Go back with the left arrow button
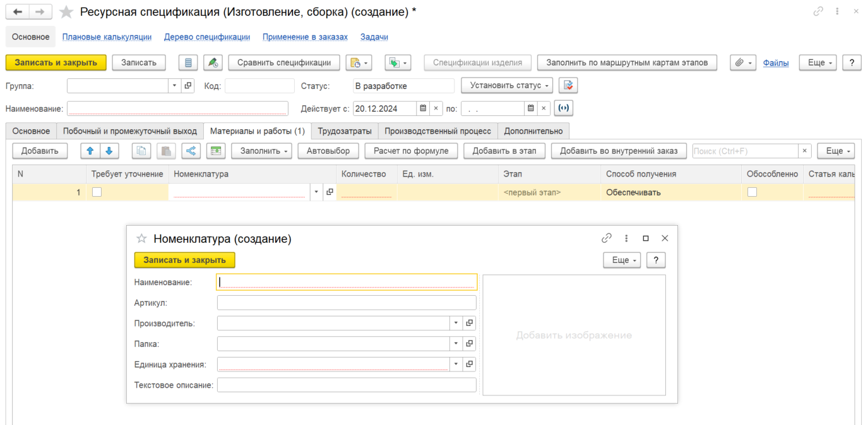Viewport: 868px width, 425px height. (18, 12)
